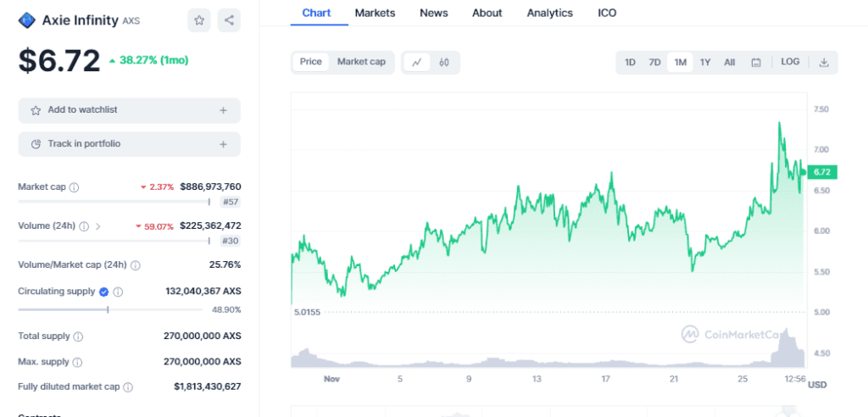Click the 48.90% supply percentage
Image resolution: width=868 pixels, height=417 pixels.
coord(226,309)
